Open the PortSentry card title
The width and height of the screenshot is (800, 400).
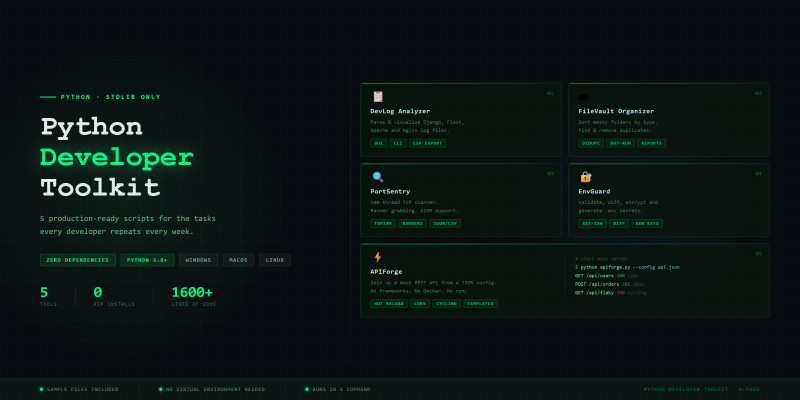(x=390, y=191)
